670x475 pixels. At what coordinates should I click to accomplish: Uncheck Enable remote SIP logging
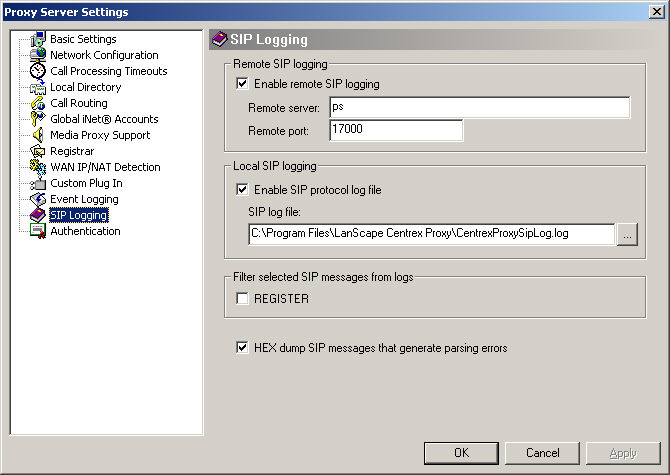pyautogui.click(x=242, y=83)
